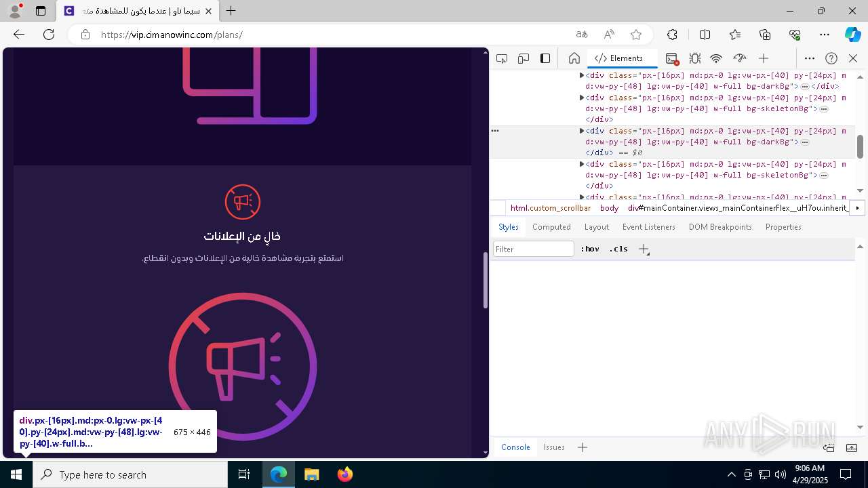Select Console tab in drawer
The image size is (868, 488).
click(x=515, y=447)
